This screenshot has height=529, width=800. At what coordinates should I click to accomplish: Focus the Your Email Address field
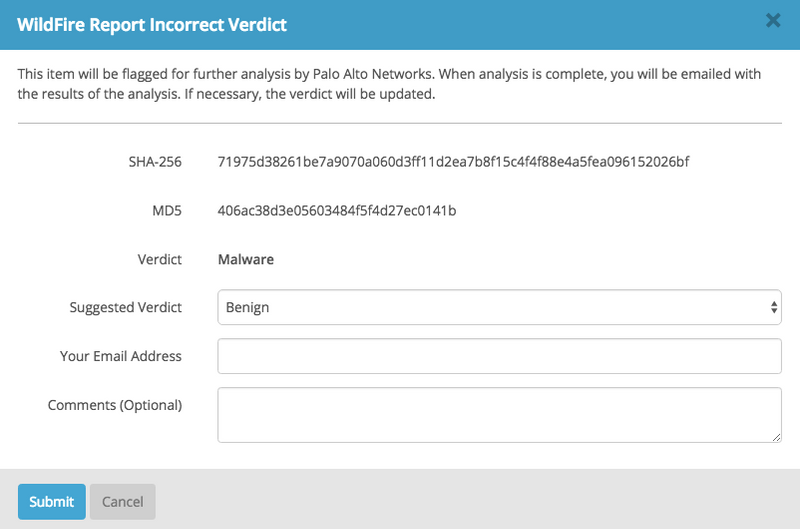(498, 356)
